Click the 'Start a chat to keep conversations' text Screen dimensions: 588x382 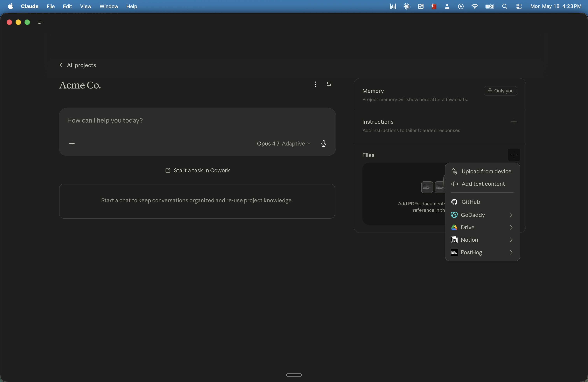197,200
